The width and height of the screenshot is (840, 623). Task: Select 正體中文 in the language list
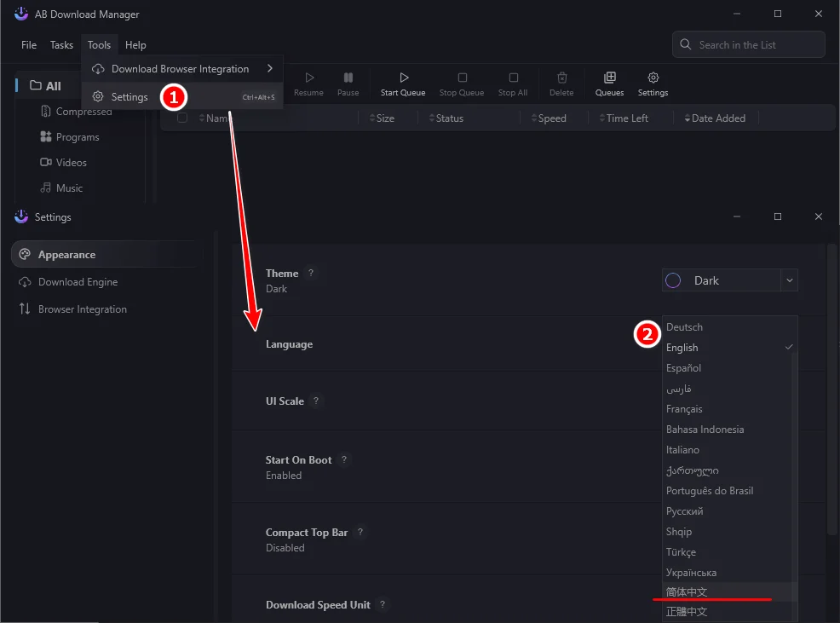coord(728,612)
